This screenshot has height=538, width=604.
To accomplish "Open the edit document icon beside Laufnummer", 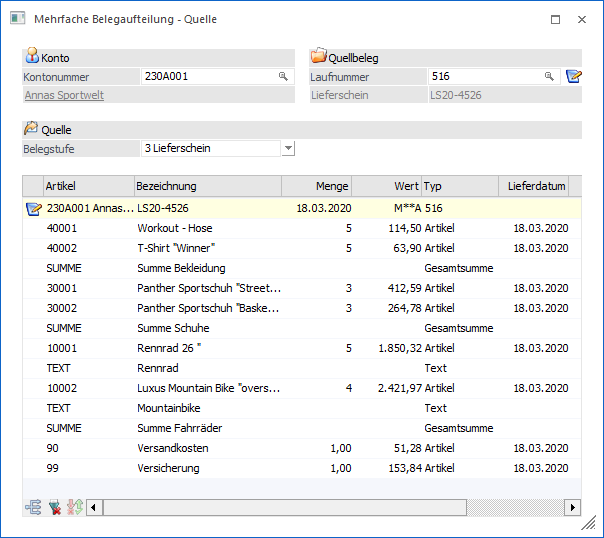I will click(x=573, y=76).
